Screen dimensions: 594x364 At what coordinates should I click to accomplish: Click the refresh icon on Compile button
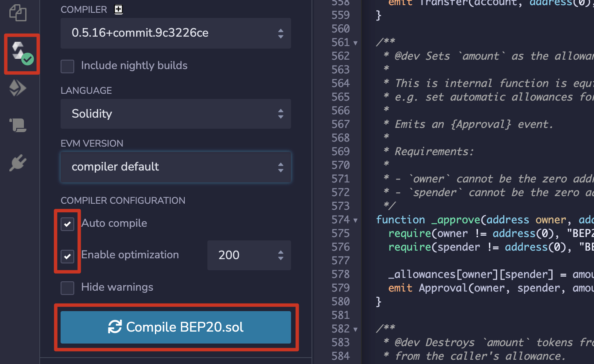pos(115,327)
